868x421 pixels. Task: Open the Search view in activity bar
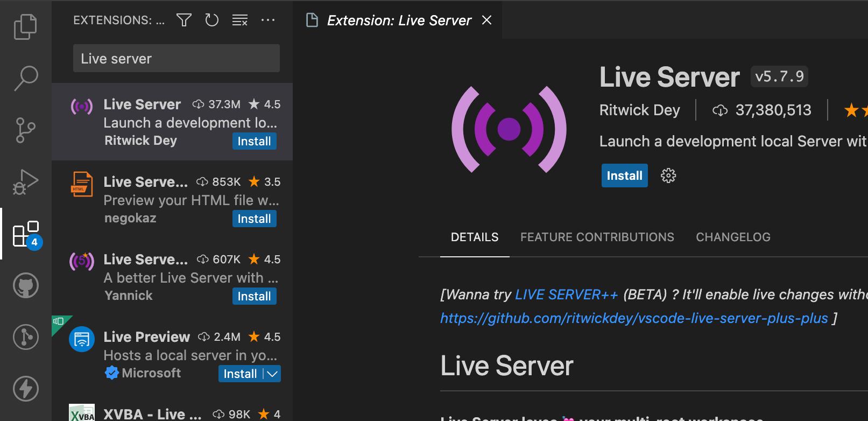point(25,79)
